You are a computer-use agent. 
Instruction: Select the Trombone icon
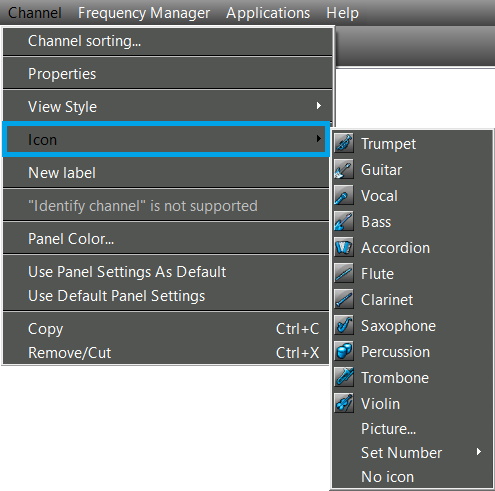[x=344, y=378]
